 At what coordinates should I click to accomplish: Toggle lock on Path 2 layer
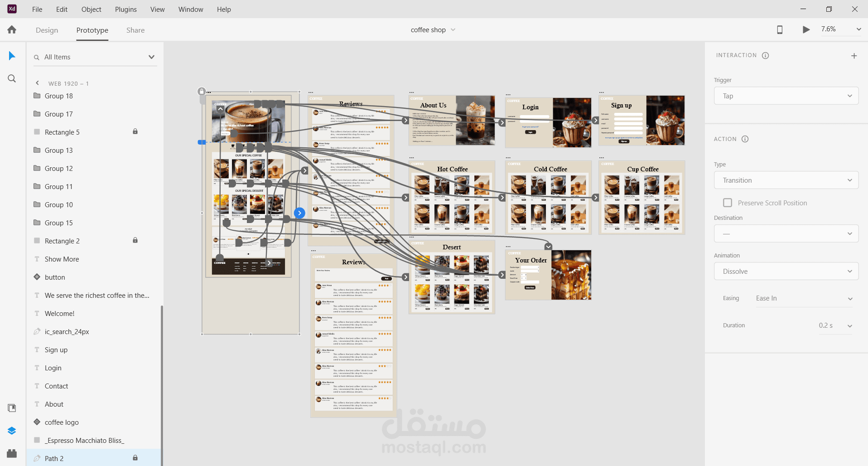tap(135, 458)
